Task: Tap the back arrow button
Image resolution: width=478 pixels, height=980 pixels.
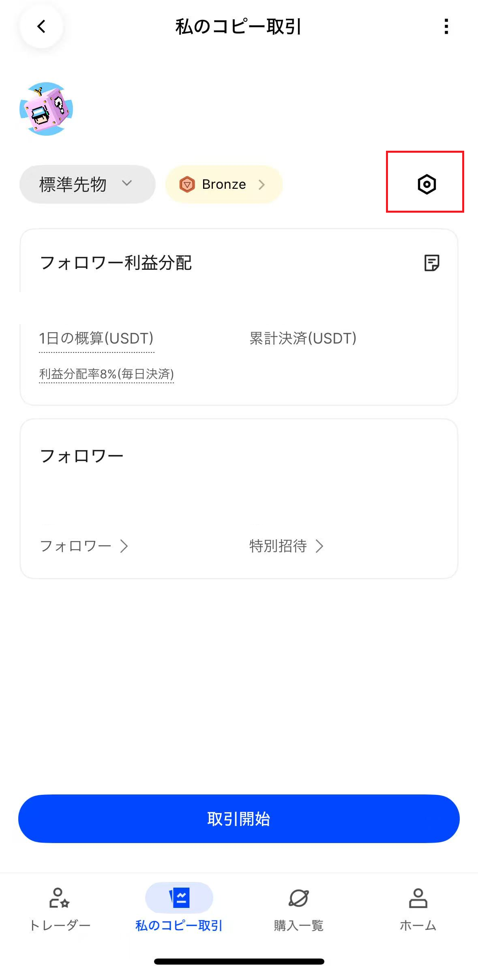Action: coord(41,27)
